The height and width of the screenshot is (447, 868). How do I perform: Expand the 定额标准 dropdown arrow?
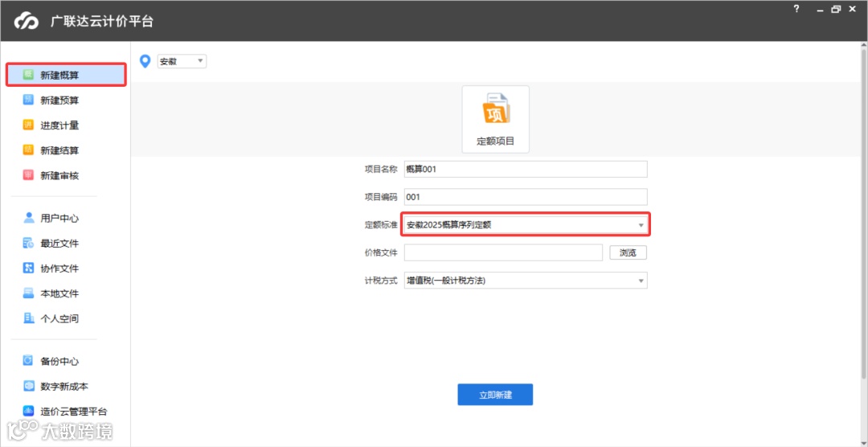click(641, 225)
